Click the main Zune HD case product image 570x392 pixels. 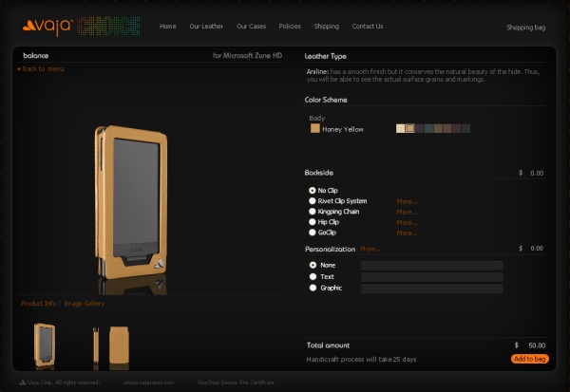coord(131,202)
